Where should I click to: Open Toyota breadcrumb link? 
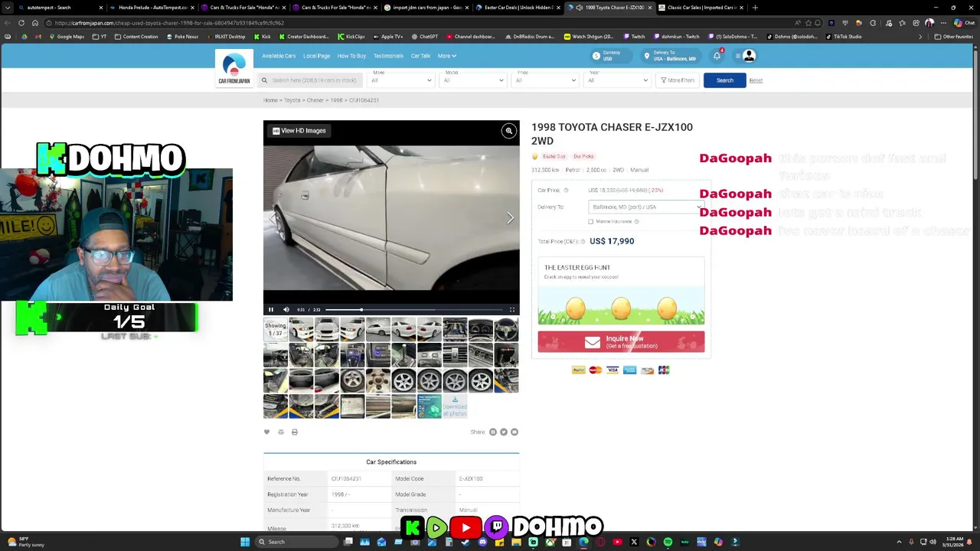tap(292, 100)
